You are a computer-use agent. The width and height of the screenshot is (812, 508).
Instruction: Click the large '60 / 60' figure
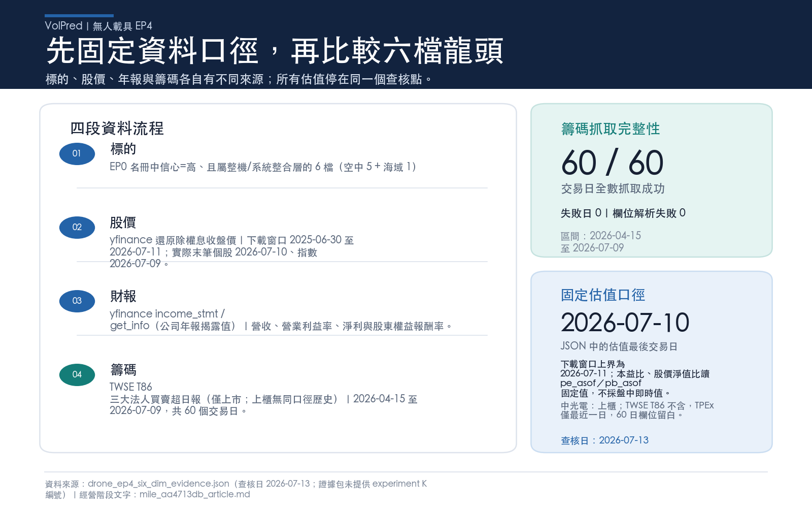click(x=613, y=163)
